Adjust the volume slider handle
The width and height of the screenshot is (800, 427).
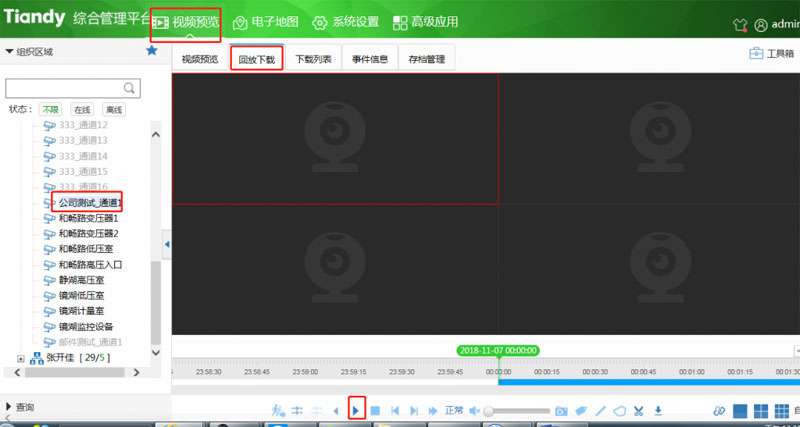[489, 411]
